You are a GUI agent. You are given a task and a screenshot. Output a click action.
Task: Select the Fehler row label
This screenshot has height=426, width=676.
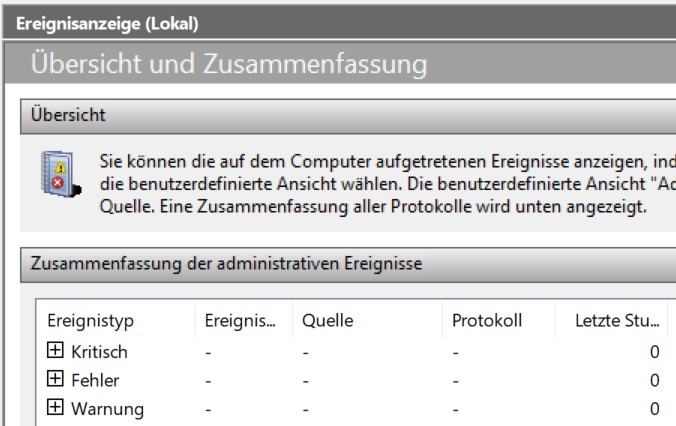click(93, 380)
